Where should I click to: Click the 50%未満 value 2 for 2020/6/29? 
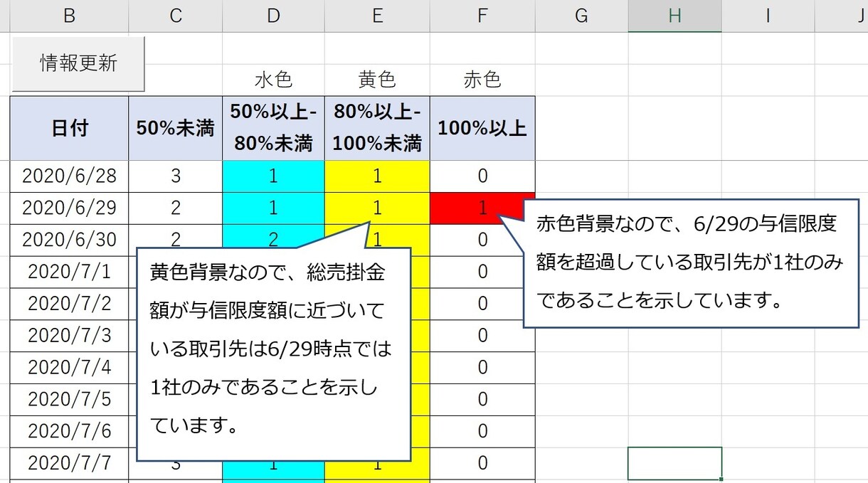[176, 208]
